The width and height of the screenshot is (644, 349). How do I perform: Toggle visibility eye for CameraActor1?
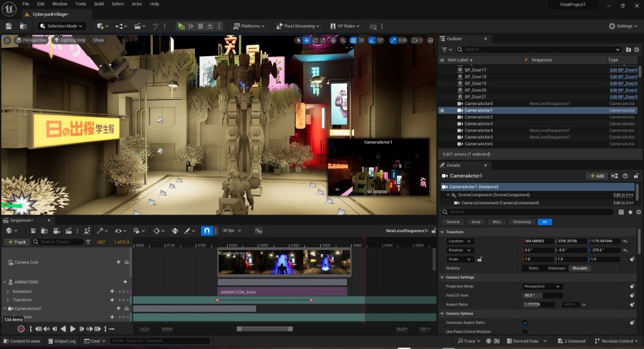[x=442, y=111]
